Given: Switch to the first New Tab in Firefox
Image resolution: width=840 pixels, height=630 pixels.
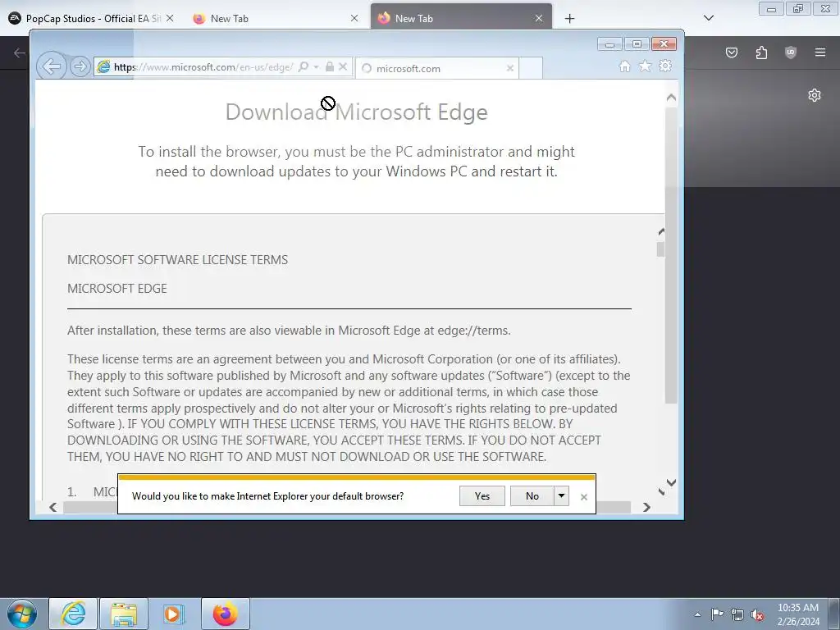Looking at the screenshot, I should (x=276, y=18).
